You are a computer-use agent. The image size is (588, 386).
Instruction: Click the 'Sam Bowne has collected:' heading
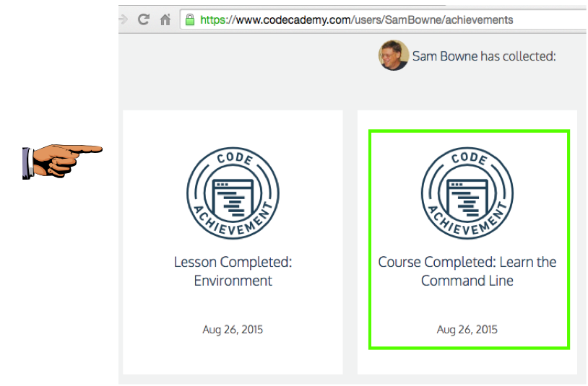click(484, 56)
